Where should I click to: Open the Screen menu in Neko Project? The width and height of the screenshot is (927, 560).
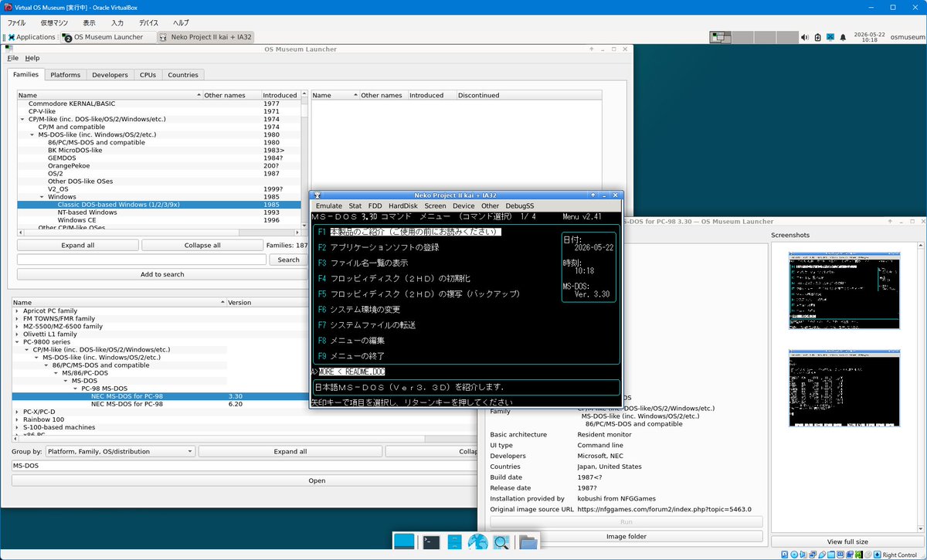[x=435, y=206]
